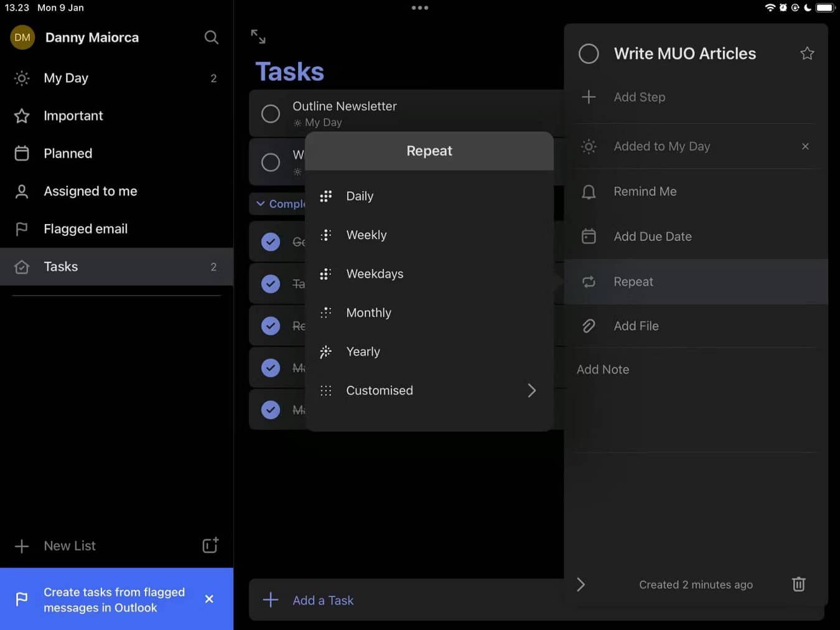Star the Write MUO Articles task
This screenshot has width=840, height=630.
pyautogui.click(x=807, y=54)
